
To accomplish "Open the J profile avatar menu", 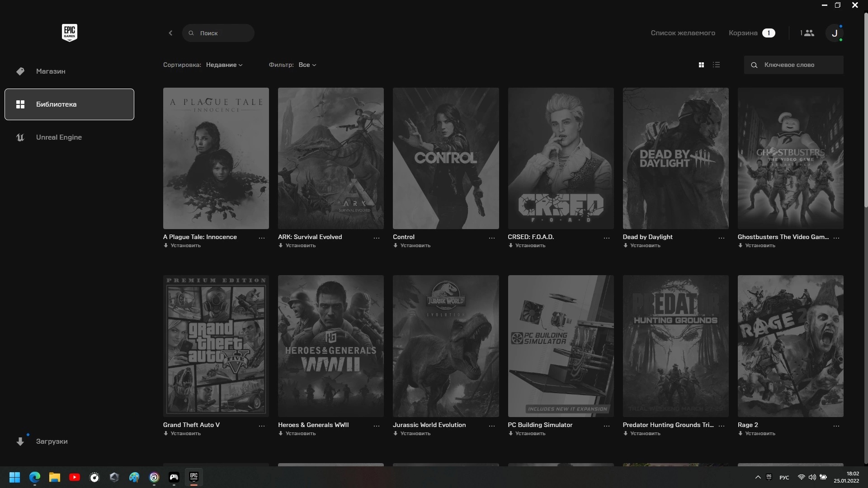I will [x=834, y=33].
